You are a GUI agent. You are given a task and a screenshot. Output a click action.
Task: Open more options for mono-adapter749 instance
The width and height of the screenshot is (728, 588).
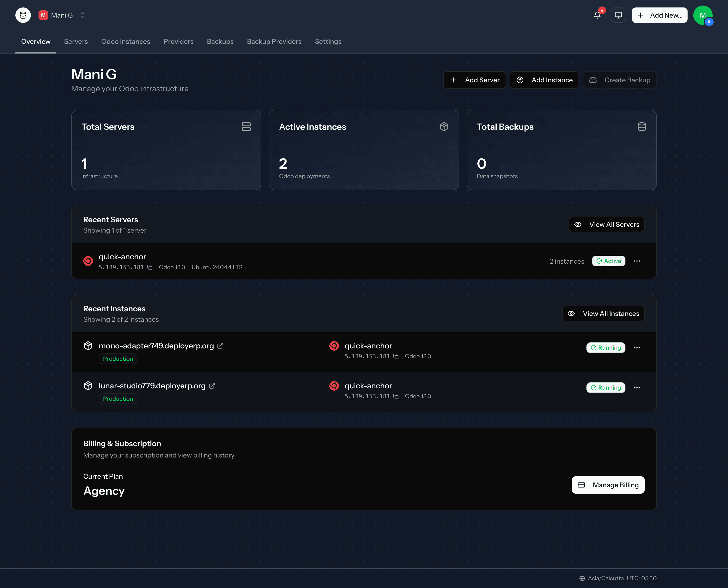click(x=637, y=348)
